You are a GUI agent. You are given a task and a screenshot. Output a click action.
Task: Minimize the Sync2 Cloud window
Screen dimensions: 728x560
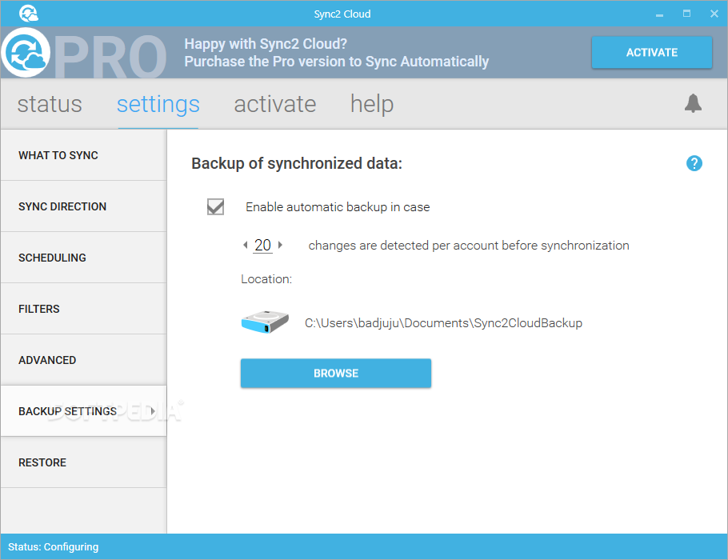[659, 14]
